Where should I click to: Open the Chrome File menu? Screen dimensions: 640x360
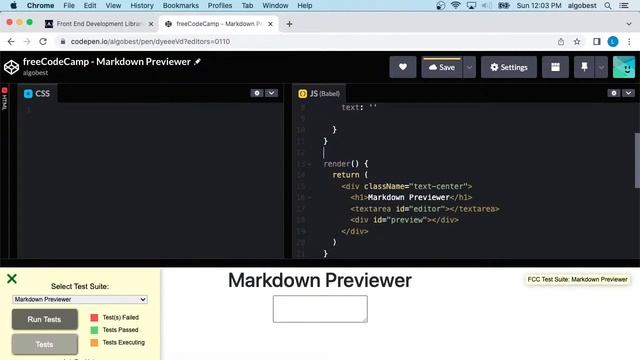point(69,6)
